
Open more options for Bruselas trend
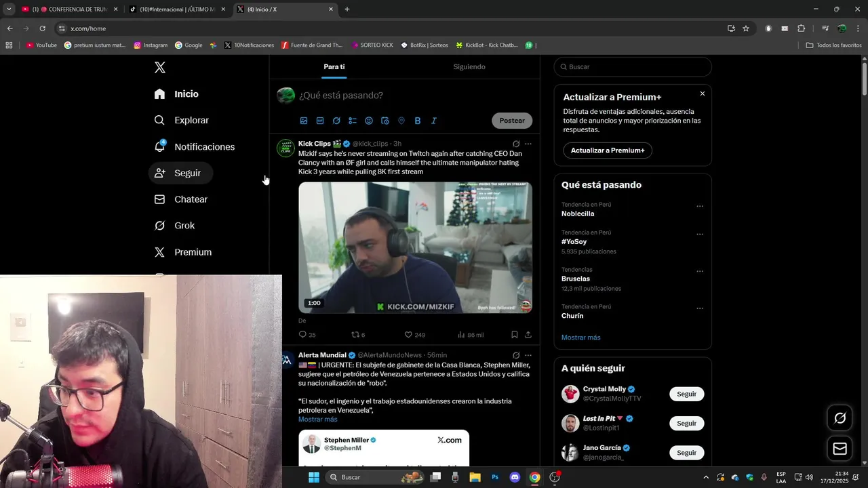pyautogui.click(x=700, y=272)
